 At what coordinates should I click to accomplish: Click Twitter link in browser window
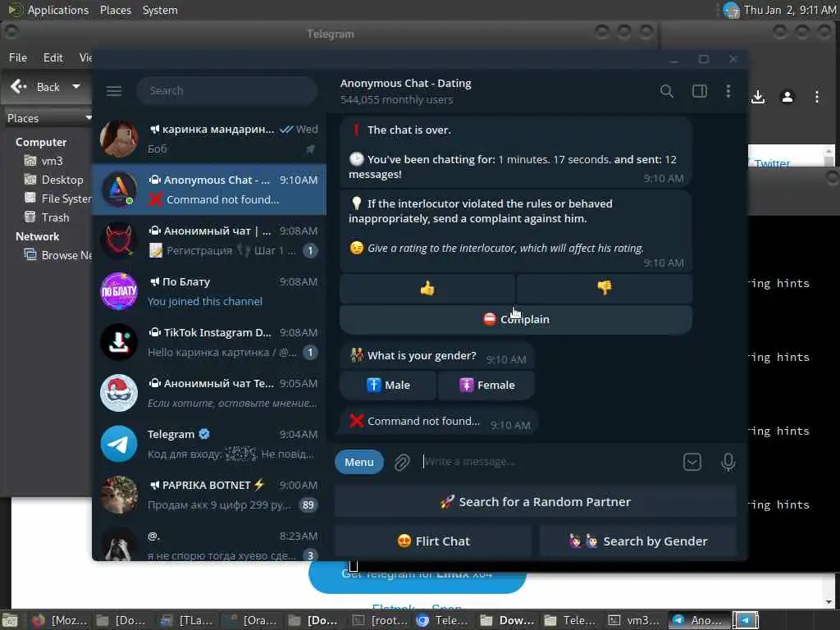click(x=772, y=163)
